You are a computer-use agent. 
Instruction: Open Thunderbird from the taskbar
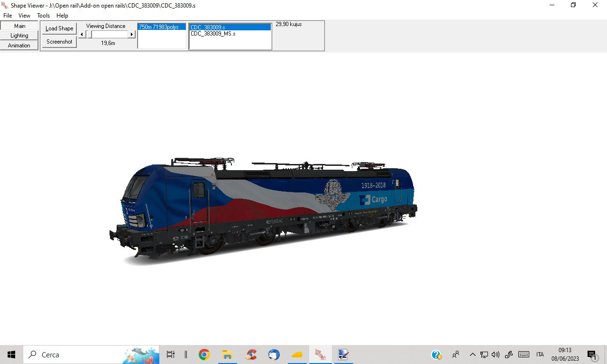(274, 355)
